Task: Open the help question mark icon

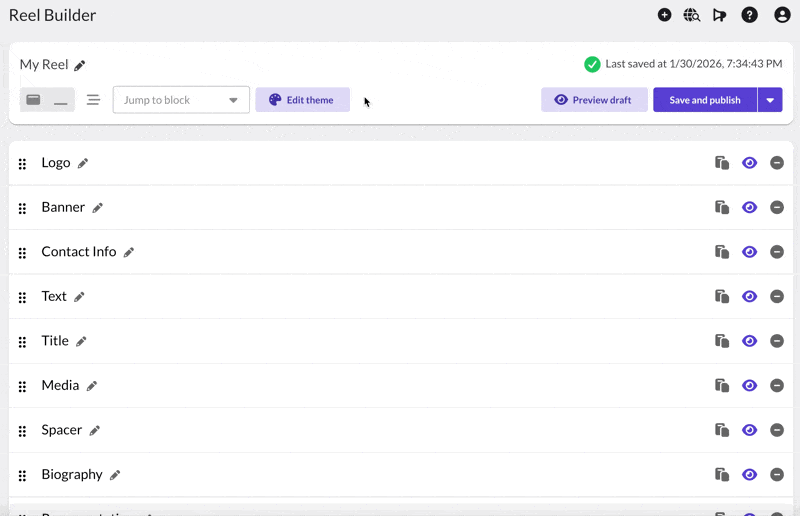Action: pyautogui.click(x=749, y=15)
